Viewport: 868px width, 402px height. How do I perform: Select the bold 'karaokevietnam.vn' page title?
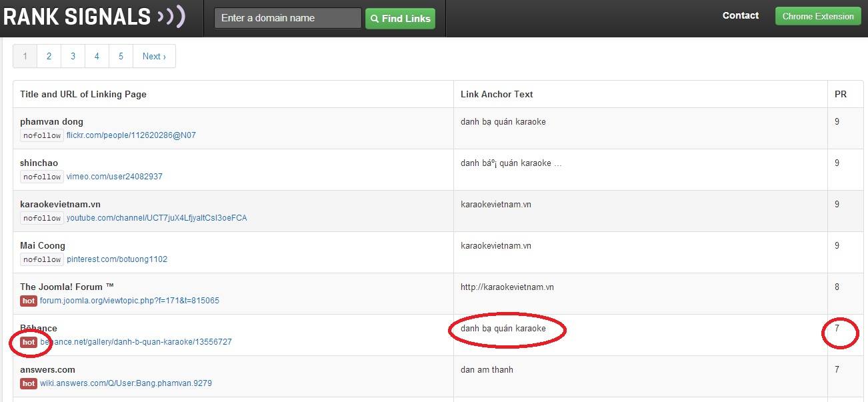61,204
